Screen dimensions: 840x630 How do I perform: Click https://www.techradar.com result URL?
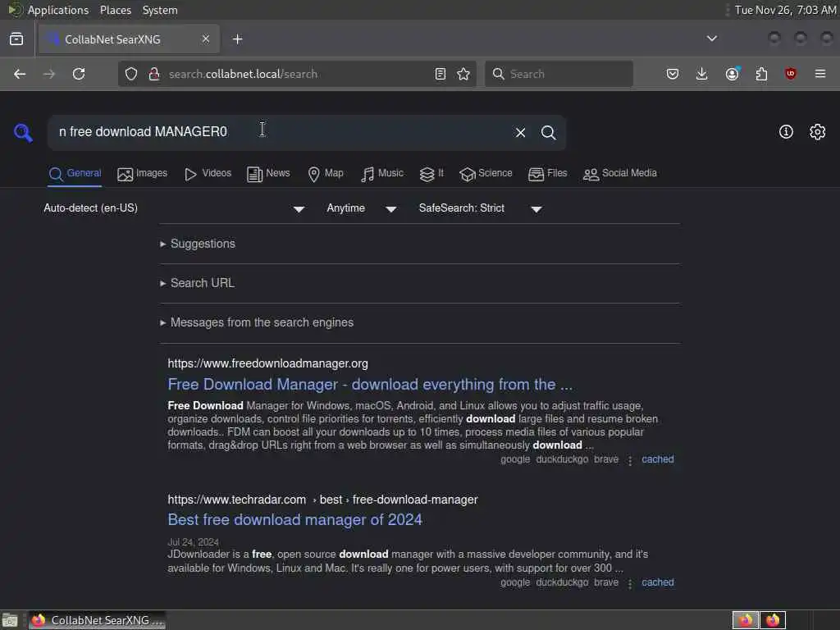322,500
